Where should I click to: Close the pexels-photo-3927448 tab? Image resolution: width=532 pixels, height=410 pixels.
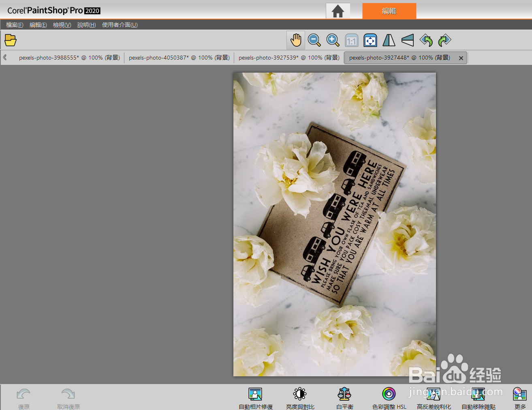(x=461, y=58)
